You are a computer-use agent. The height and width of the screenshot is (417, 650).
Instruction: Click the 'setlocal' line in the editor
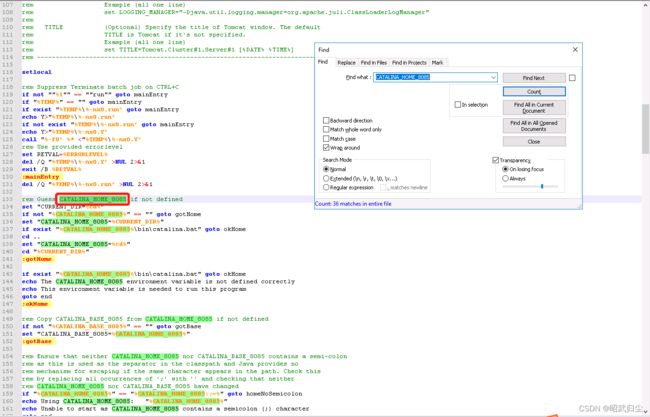point(37,72)
